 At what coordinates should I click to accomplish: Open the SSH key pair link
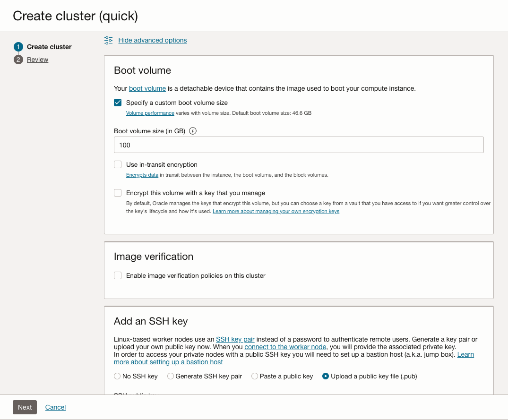235,339
